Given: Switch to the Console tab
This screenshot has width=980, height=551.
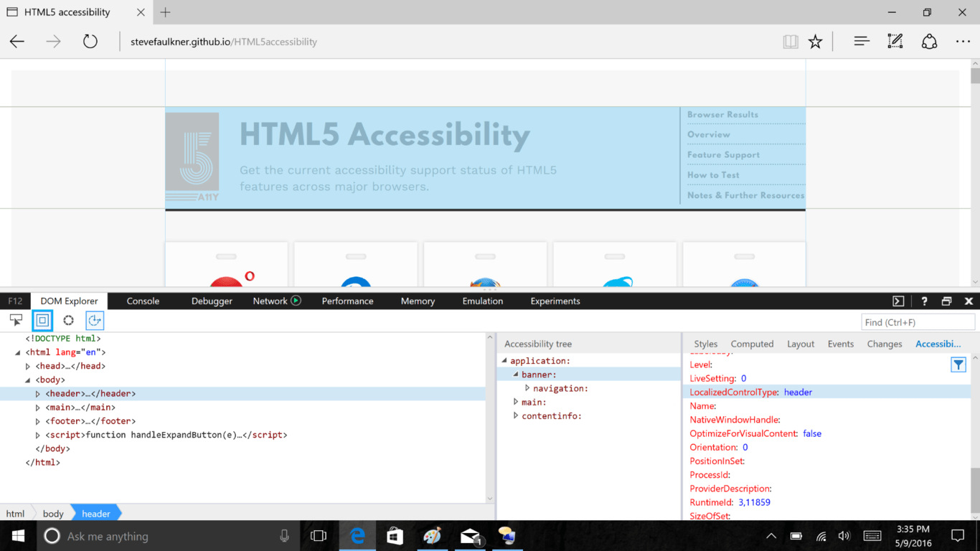Looking at the screenshot, I should click(143, 301).
